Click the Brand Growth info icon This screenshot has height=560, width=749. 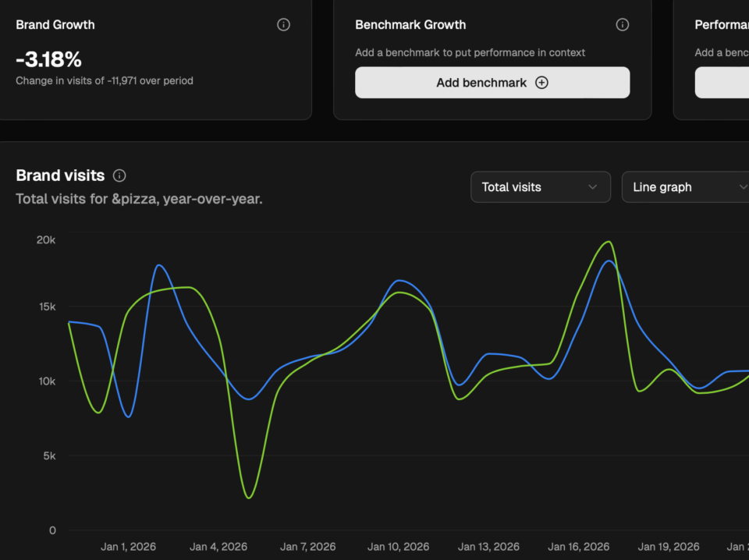[283, 25]
